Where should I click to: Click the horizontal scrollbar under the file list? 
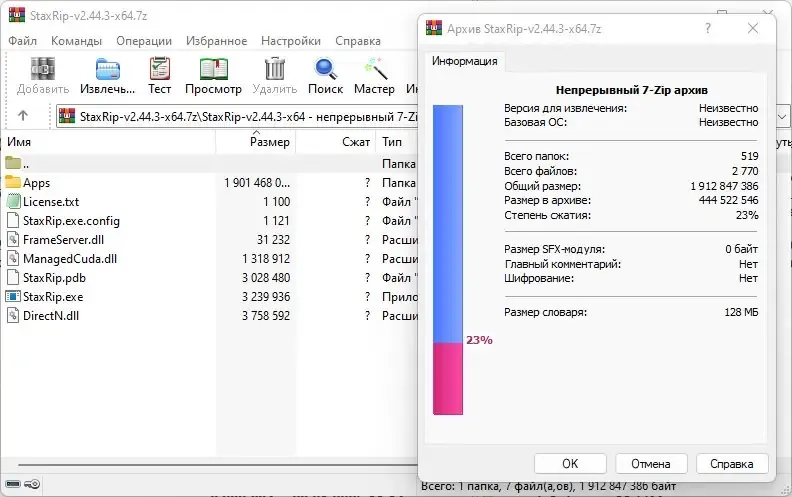[x=217, y=465]
